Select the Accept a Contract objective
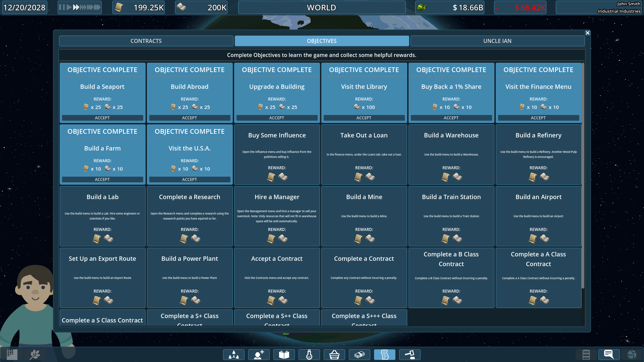The height and width of the screenshot is (362, 644). point(277,278)
